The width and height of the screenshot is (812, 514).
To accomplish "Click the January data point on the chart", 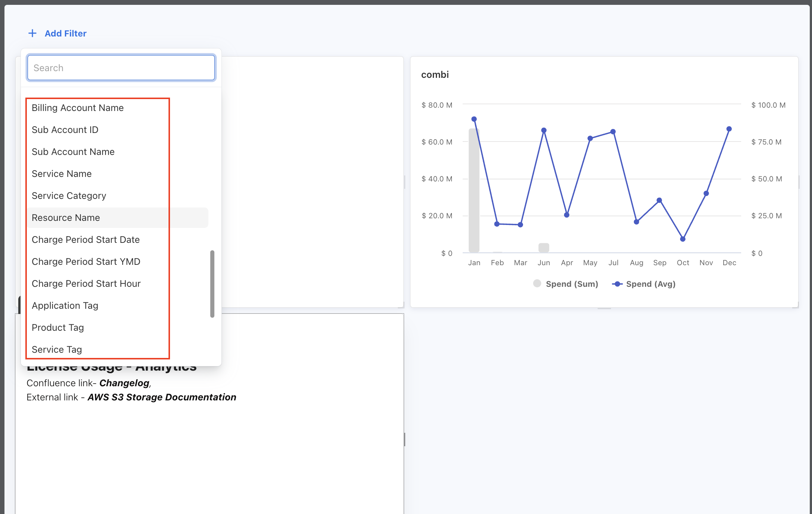I will click(474, 119).
